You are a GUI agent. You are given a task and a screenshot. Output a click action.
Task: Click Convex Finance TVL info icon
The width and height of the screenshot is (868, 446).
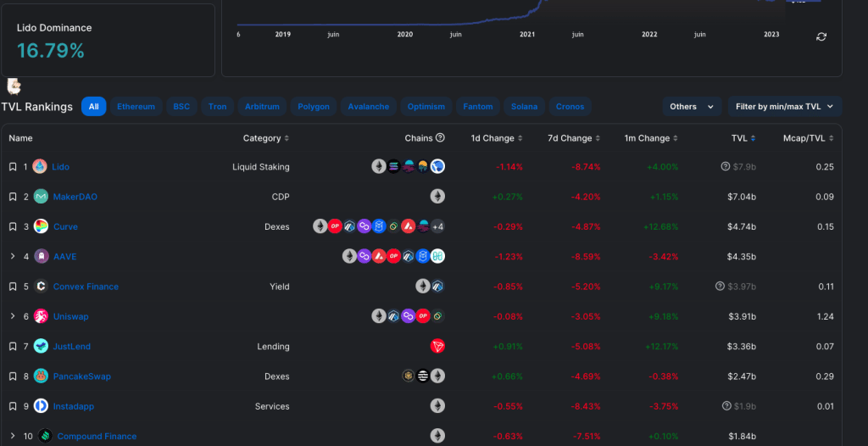coord(720,286)
